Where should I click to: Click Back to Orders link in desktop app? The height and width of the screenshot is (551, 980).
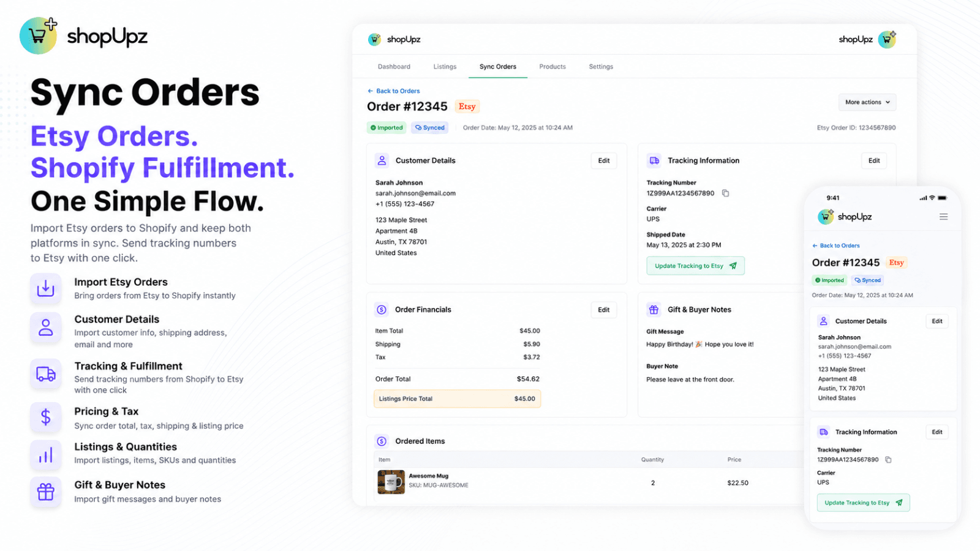tap(393, 91)
